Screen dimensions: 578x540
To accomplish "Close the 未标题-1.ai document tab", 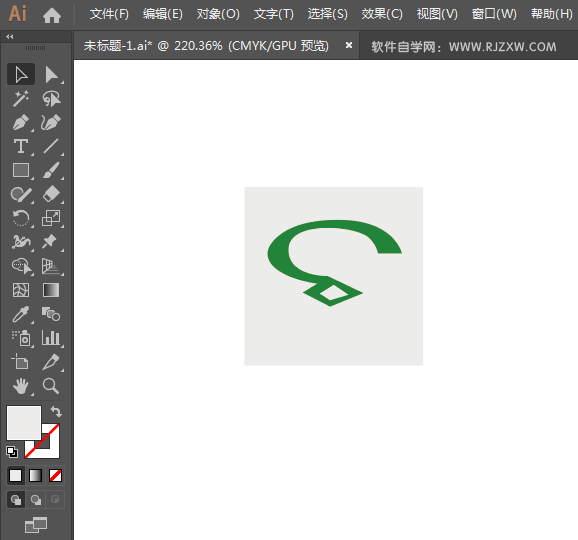I will (x=349, y=45).
